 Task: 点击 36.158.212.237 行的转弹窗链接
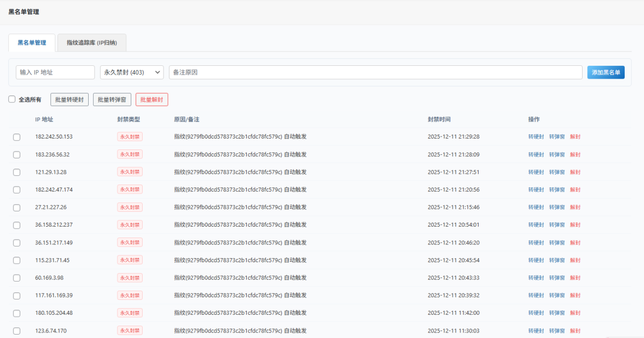556,225
